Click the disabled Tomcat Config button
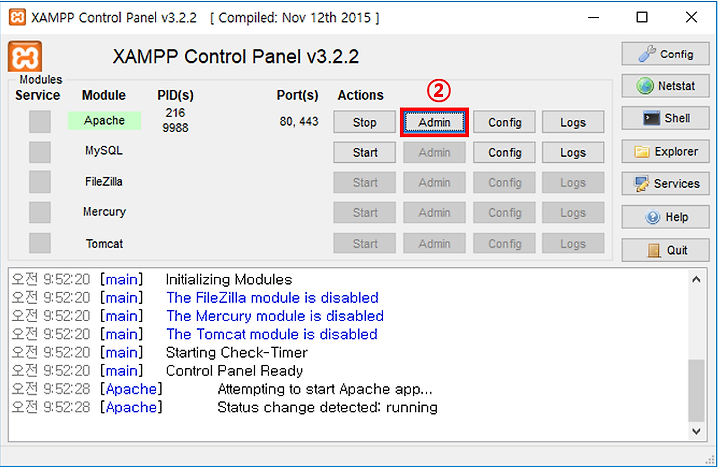Image resolution: width=720 pixels, height=467 pixels. click(505, 243)
